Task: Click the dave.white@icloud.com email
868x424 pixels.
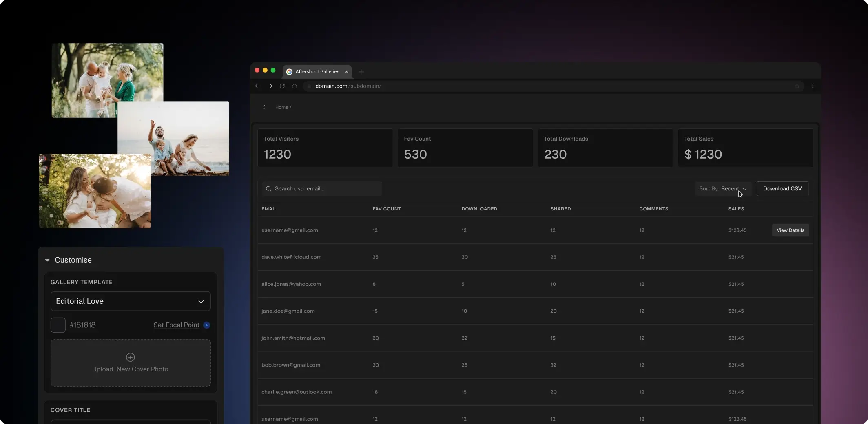Action: click(x=292, y=257)
